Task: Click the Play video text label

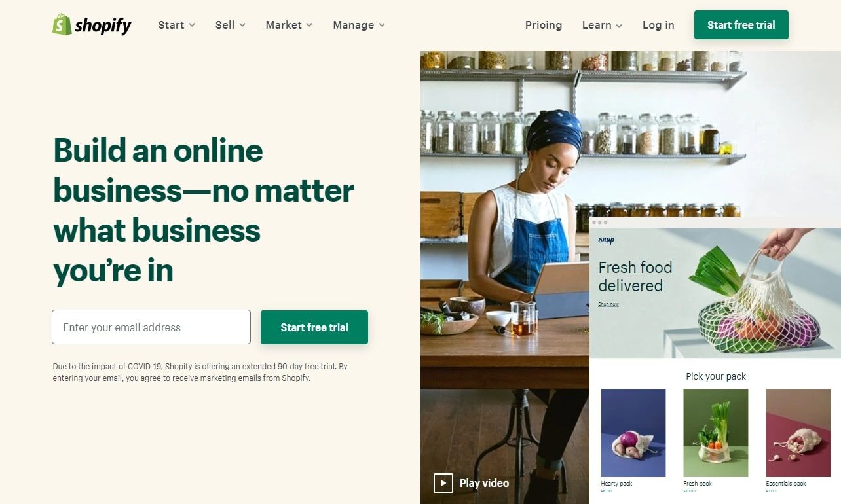Action: pos(484,483)
